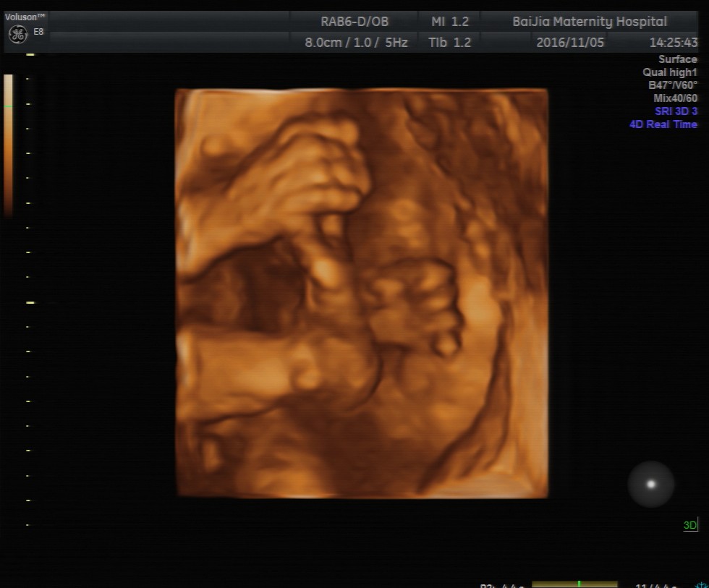Screen dimensions: 709x588
Task: Select the 8.0cm depth and frame rate readout
Action: (x=356, y=43)
